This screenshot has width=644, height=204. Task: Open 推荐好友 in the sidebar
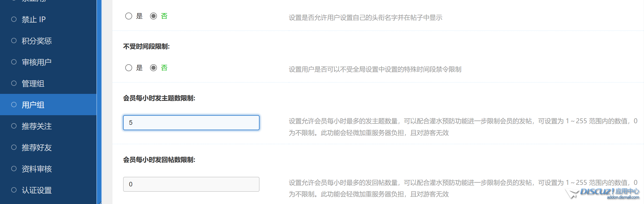(x=37, y=147)
